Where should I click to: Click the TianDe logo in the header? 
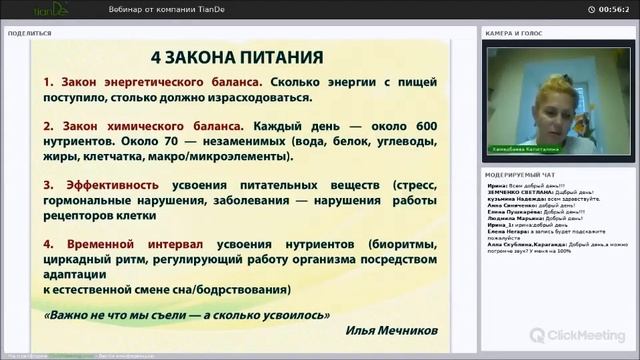51,9
